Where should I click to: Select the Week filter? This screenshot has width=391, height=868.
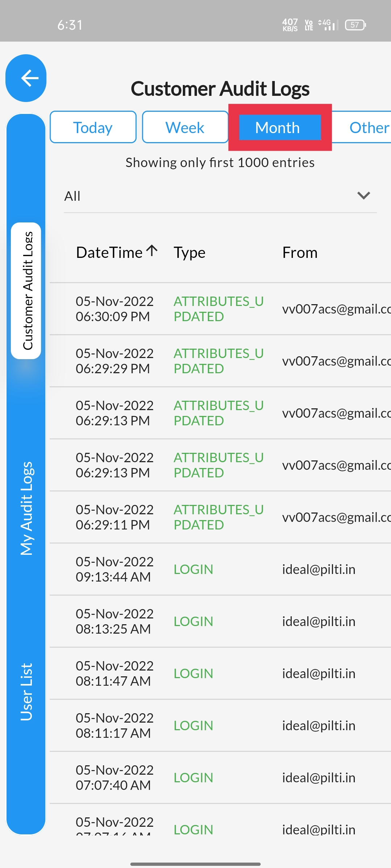[x=185, y=127]
